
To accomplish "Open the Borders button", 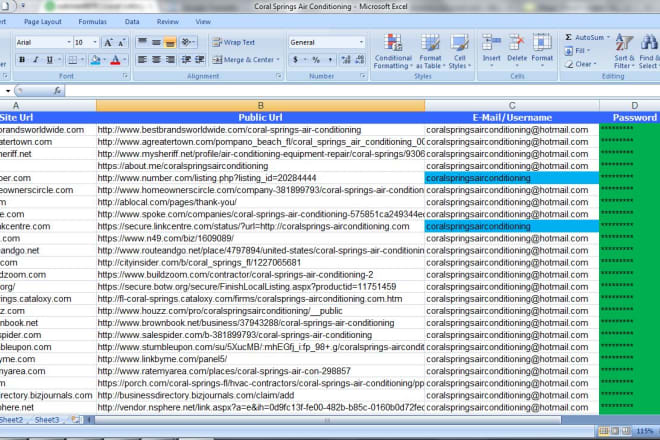I will pyautogui.click(x=72, y=60).
